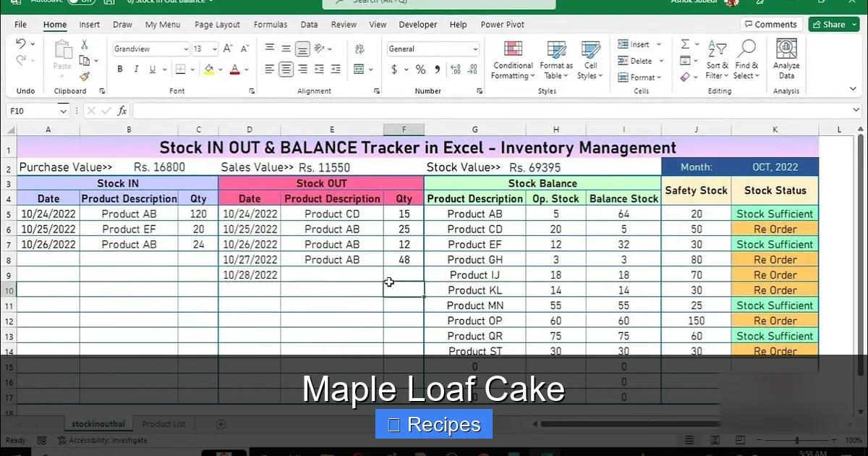Toggle Bold formatting
868x456 pixels.
coord(120,69)
